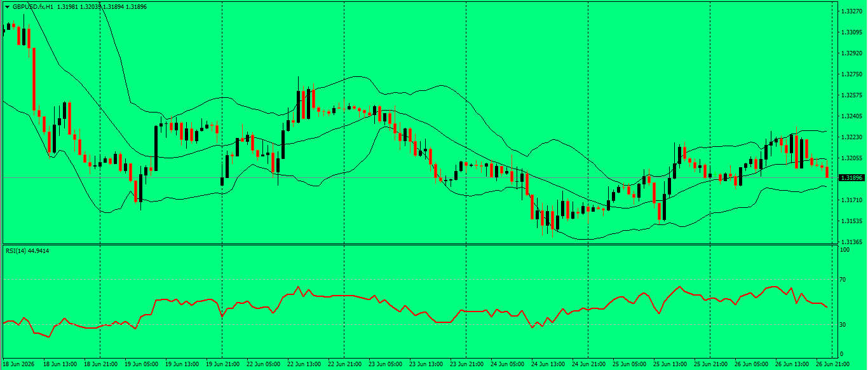Click price level 1.32230 on the axis

pyautogui.click(x=851, y=137)
